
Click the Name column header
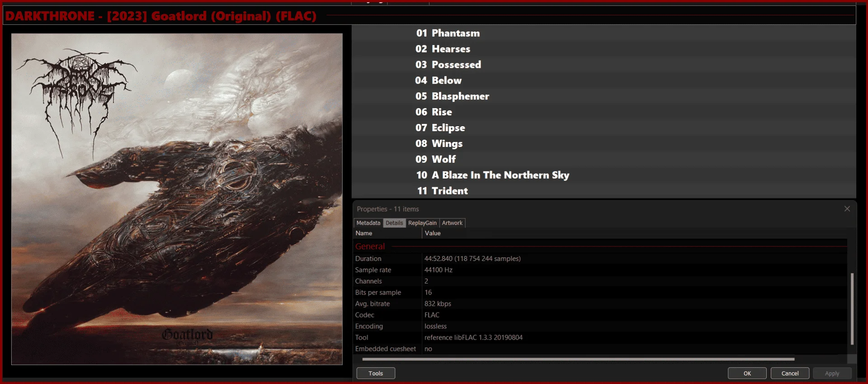[x=387, y=233]
